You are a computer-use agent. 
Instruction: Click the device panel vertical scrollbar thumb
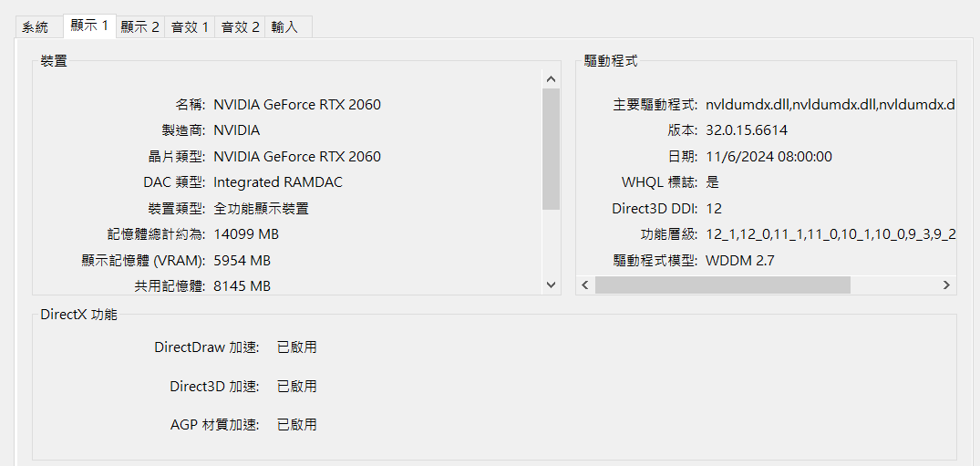551,149
